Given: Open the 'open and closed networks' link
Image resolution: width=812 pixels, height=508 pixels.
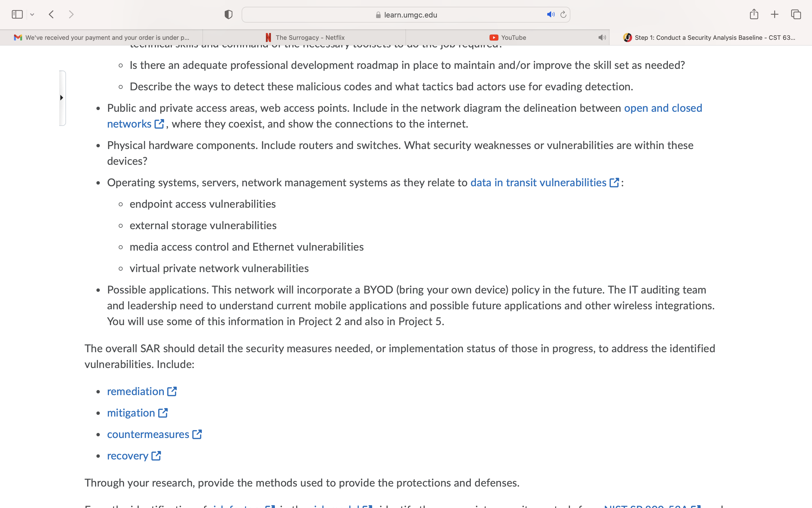Looking at the screenshot, I should coord(663,108).
